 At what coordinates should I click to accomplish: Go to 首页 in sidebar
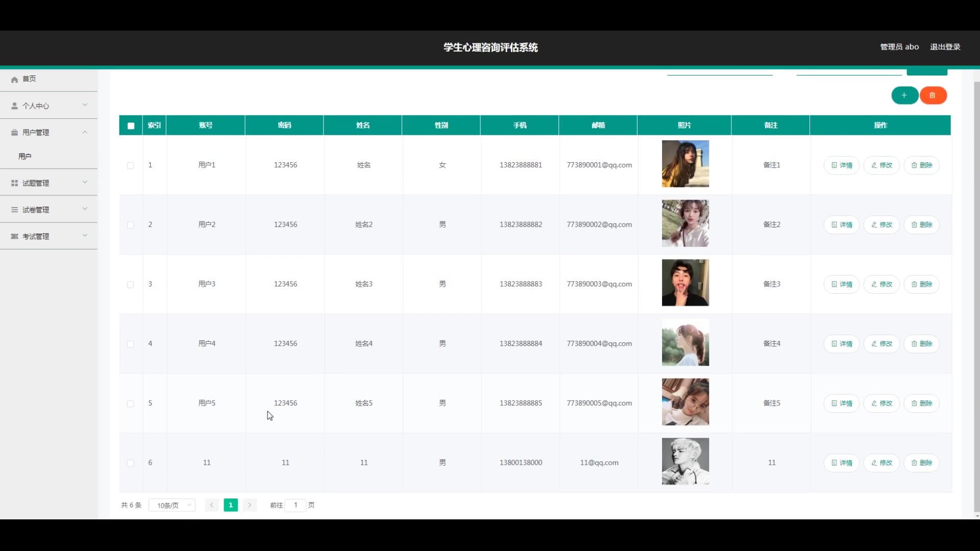click(x=29, y=79)
